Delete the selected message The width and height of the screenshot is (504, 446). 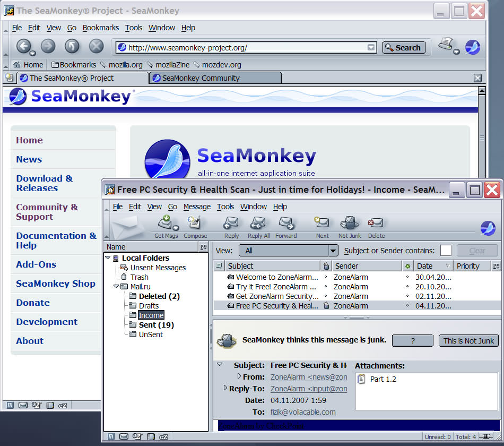[376, 227]
